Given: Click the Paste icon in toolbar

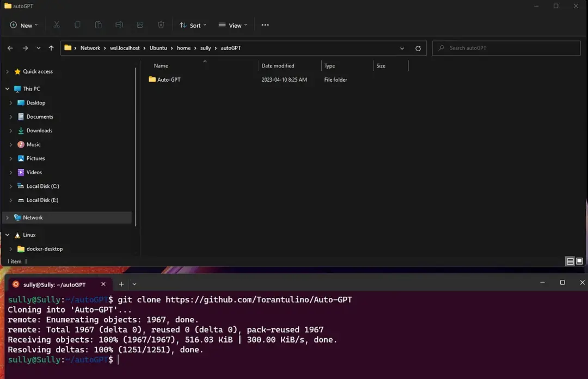Looking at the screenshot, I should tap(98, 25).
